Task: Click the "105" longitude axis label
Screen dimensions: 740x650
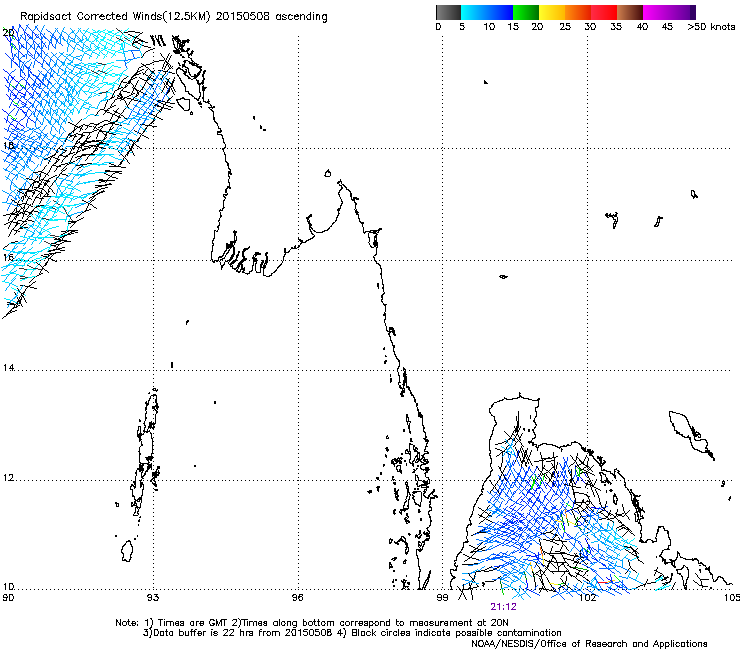Action: (x=731, y=598)
